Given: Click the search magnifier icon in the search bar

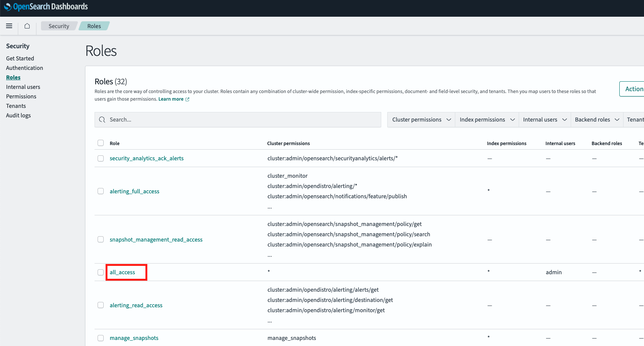Looking at the screenshot, I should pos(102,119).
